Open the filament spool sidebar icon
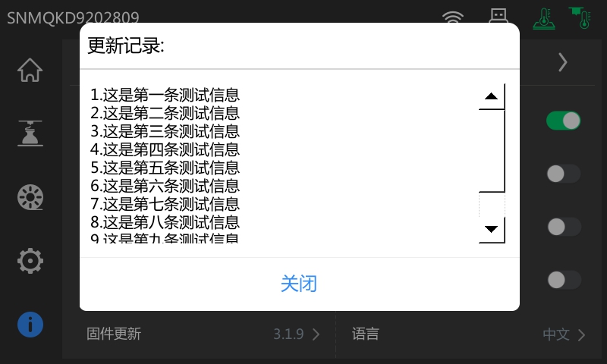The width and height of the screenshot is (607, 364). point(30,197)
